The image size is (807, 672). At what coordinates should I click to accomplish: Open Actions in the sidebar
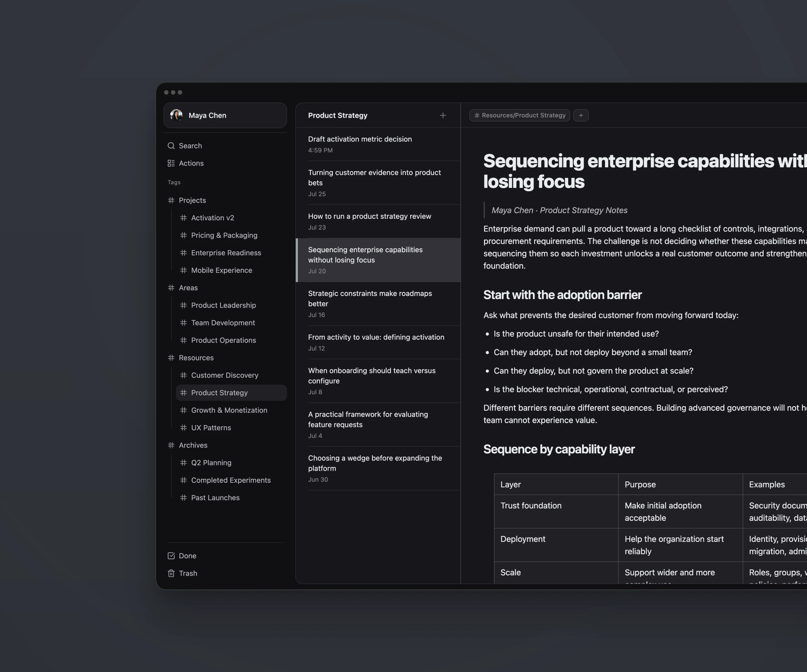tap(225, 163)
